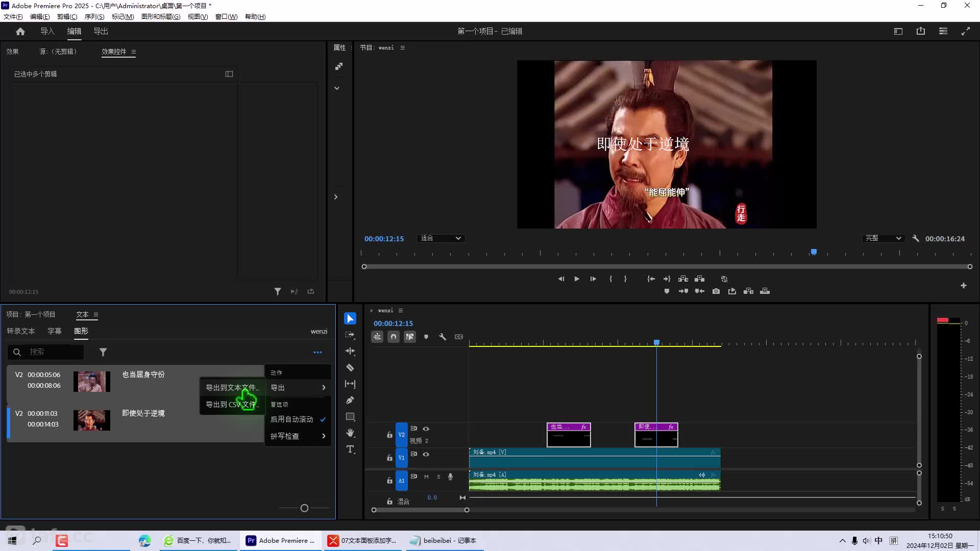This screenshot has height=551, width=980.
Task: Select the Hand tool
Action: (x=350, y=433)
